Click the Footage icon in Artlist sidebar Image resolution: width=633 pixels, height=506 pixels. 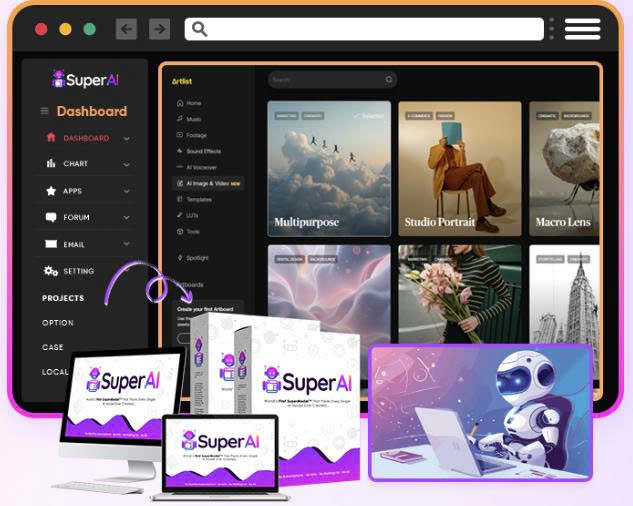click(180, 135)
